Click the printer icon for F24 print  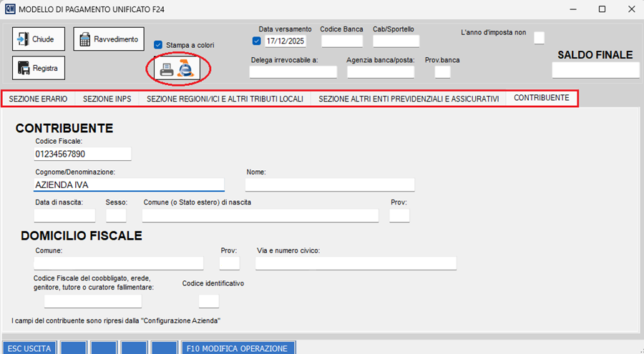pyautogui.click(x=166, y=69)
